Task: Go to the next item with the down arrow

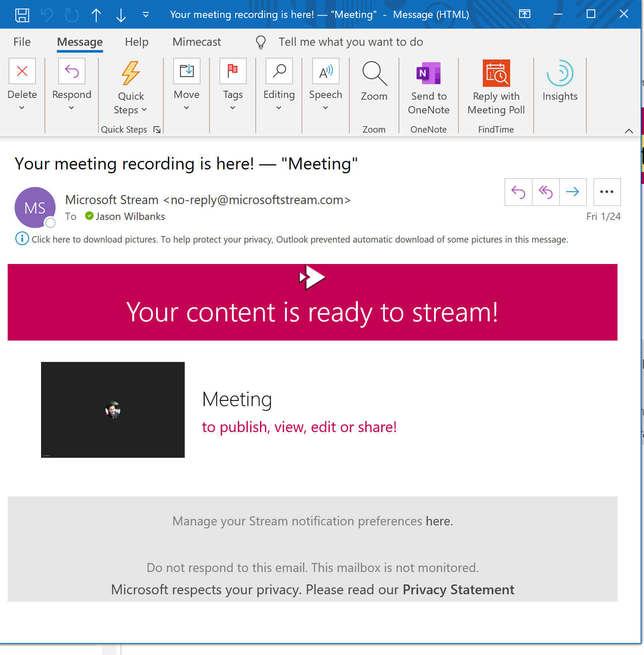Action: (121, 15)
